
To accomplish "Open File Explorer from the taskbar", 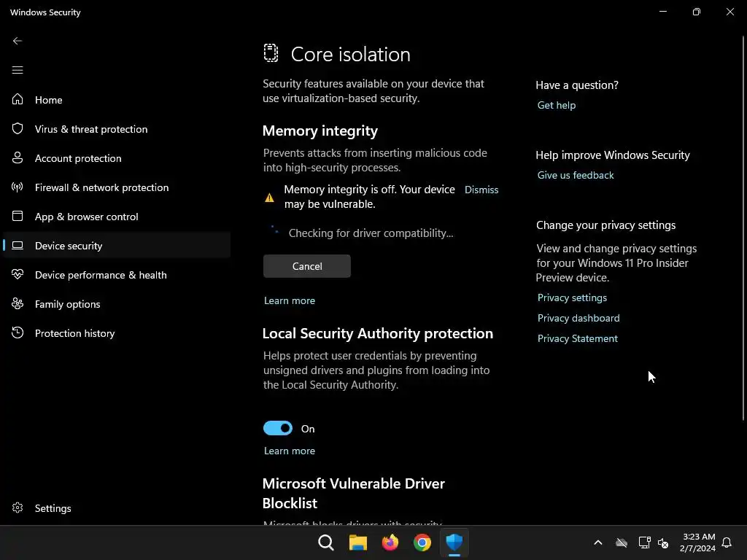I will tap(357, 542).
